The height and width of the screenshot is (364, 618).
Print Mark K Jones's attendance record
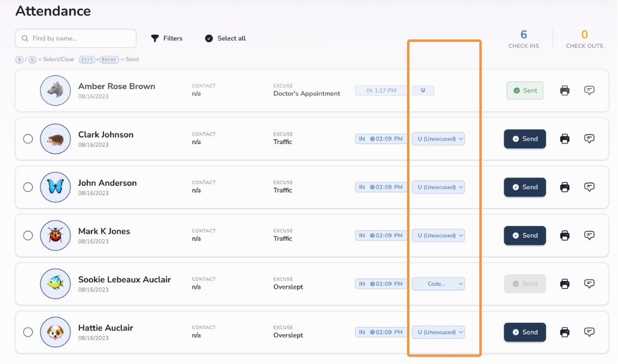click(x=565, y=235)
